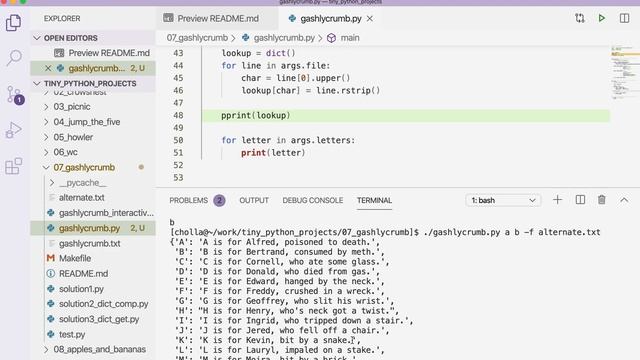The height and width of the screenshot is (360, 640).
Task: Click line number 48 in the gutter
Action: 178,116
